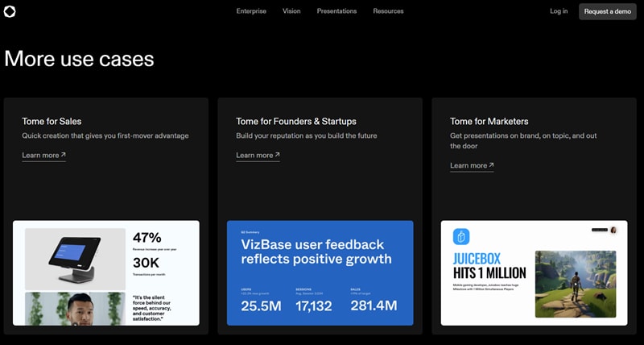The width and height of the screenshot is (644, 345).
Task: Click the 'silent force behind our speed' quote
Action: click(x=152, y=308)
